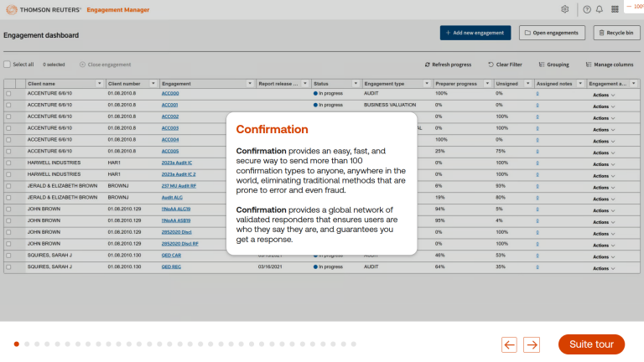The width and height of the screenshot is (644, 362).
Task: Click the help question mark icon
Action: [x=587, y=9]
